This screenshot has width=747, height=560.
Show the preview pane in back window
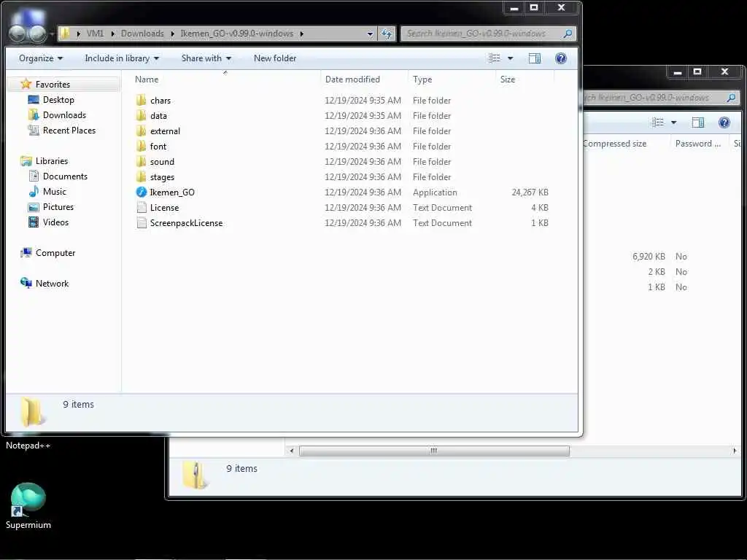coord(698,122)
